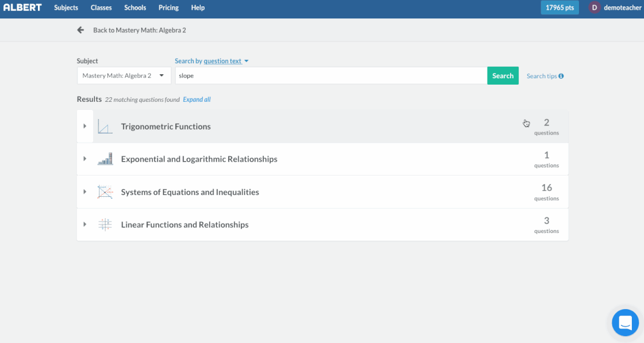Expand the Systems of Equations row arrow
This screenshot has width=644, height=343.
click(x=85, y=192)
